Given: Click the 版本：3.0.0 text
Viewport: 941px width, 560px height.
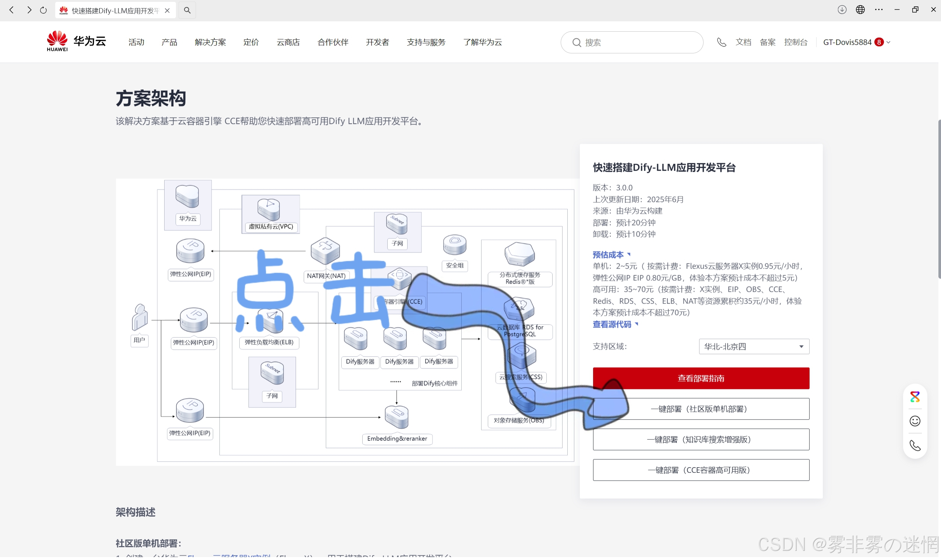Looking at the screenshot, I should [613, 188].
